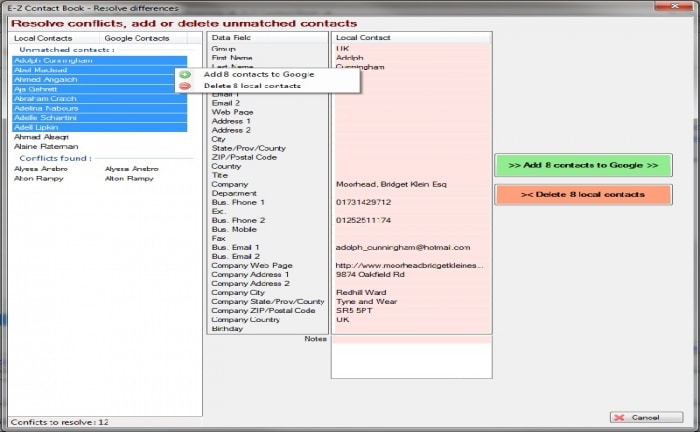Click the Bus. Phone 1 field label
The height and width of the screenshot is (432, 700).
[238, 202]
